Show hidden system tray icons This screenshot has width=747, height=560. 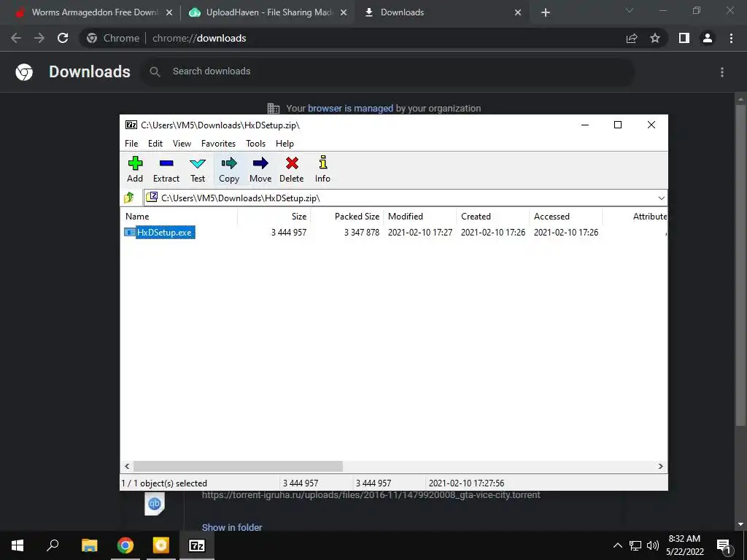tap(617, 545)
